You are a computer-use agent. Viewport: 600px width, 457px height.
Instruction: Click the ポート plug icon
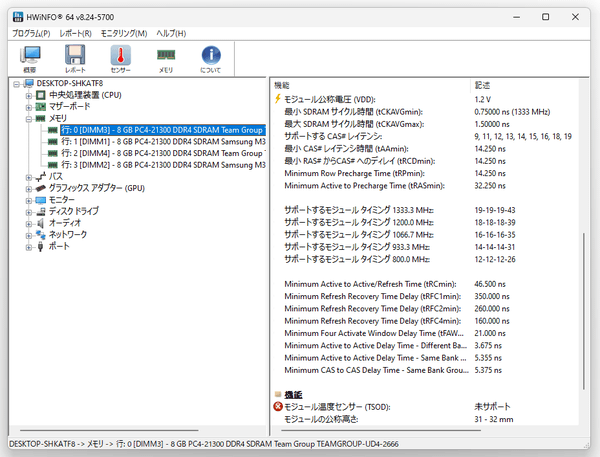pyautogui.click(x=41, y=246)
